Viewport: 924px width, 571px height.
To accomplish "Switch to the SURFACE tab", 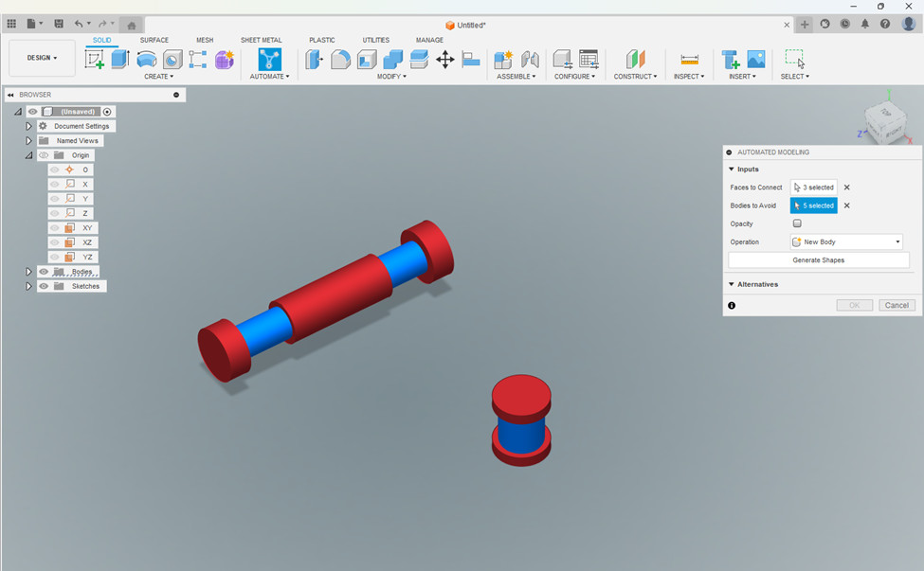I will coord(154,40).
